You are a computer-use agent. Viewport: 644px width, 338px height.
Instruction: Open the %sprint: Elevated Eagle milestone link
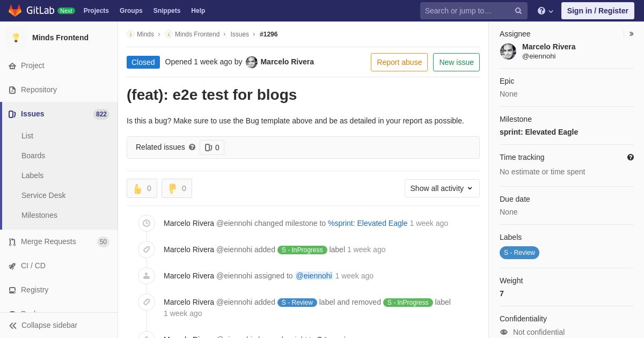[368, 223]
